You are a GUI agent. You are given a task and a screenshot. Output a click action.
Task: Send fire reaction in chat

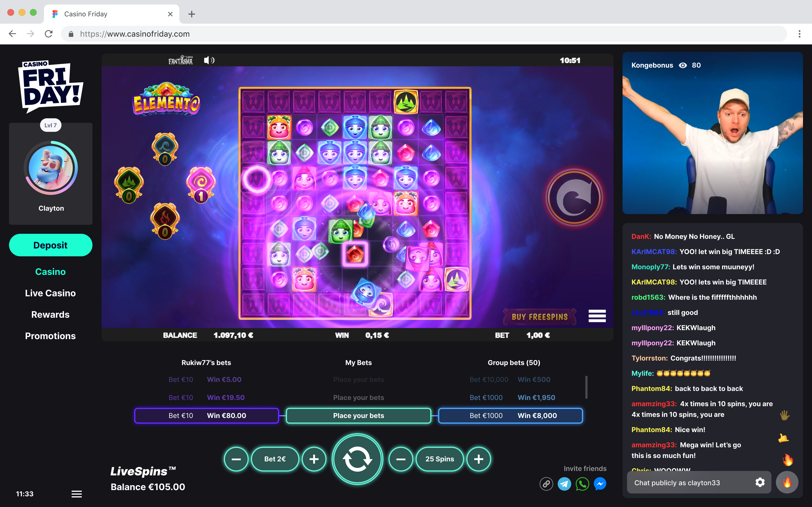coord(787,482)
